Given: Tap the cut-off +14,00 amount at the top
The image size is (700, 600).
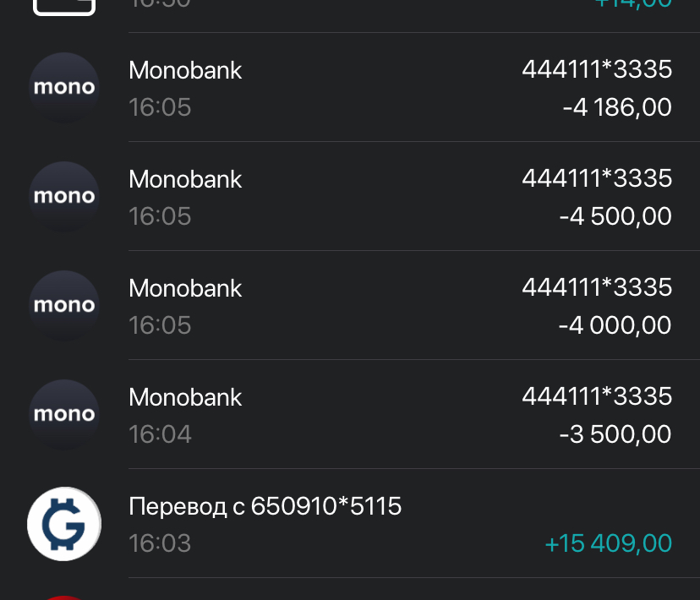Looking at the screenshot, I should (x=633, y=4).
